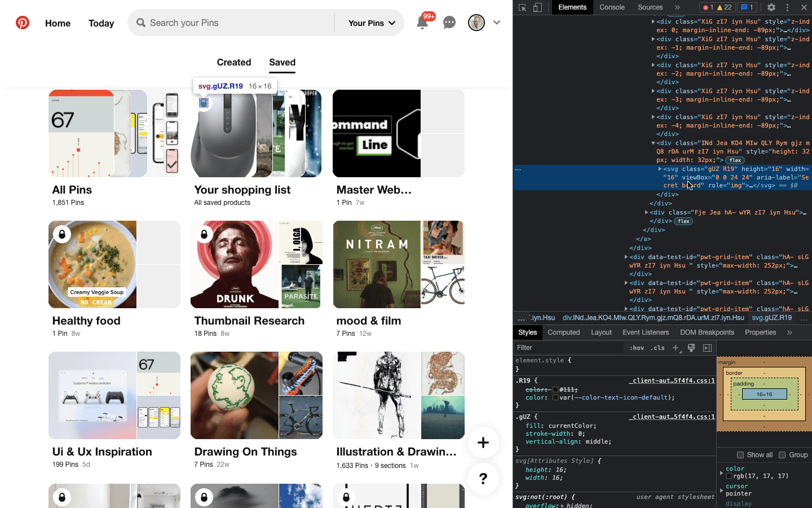The width and height of the screenshot is (812, 508).
Task: Click the color swatch next to #111
Action: click(x=555, y=389)
